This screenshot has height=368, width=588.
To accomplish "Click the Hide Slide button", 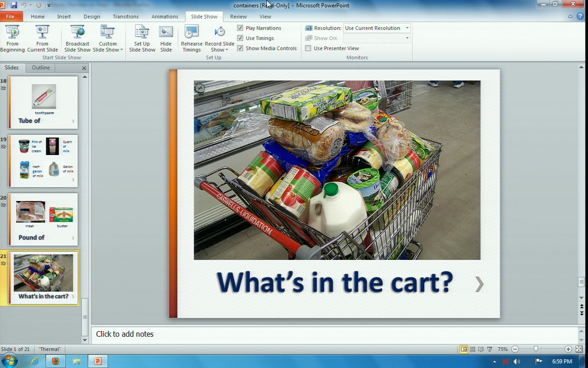I will coord(166,39).
